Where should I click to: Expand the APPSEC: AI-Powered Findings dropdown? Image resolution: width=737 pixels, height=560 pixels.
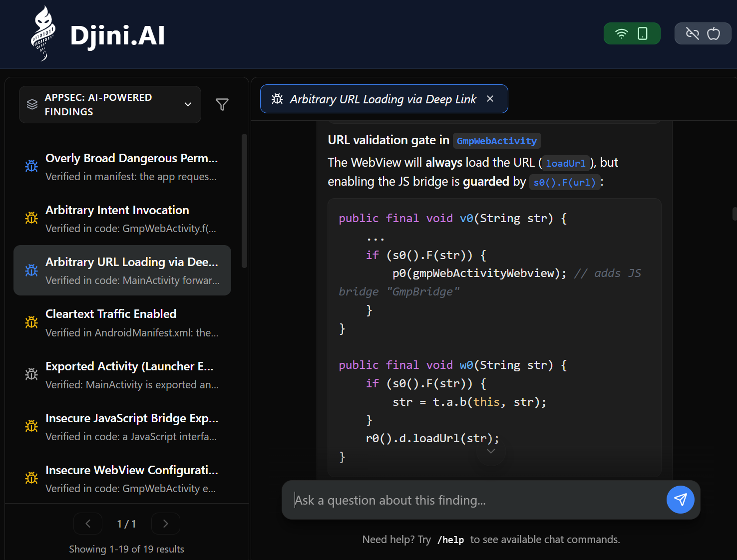110,104
